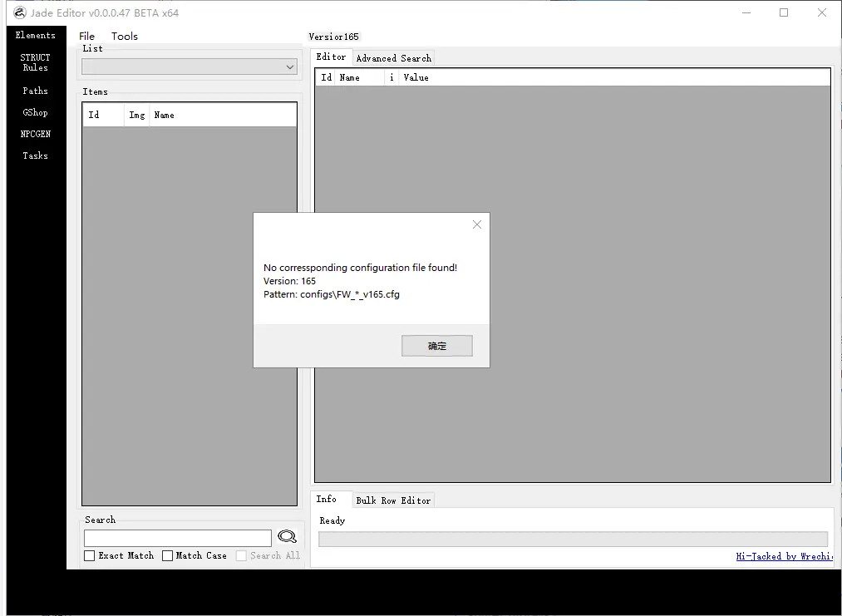842x616 pixels.
Task: Click the Id column header in Editor
Action: coord(326,77)
